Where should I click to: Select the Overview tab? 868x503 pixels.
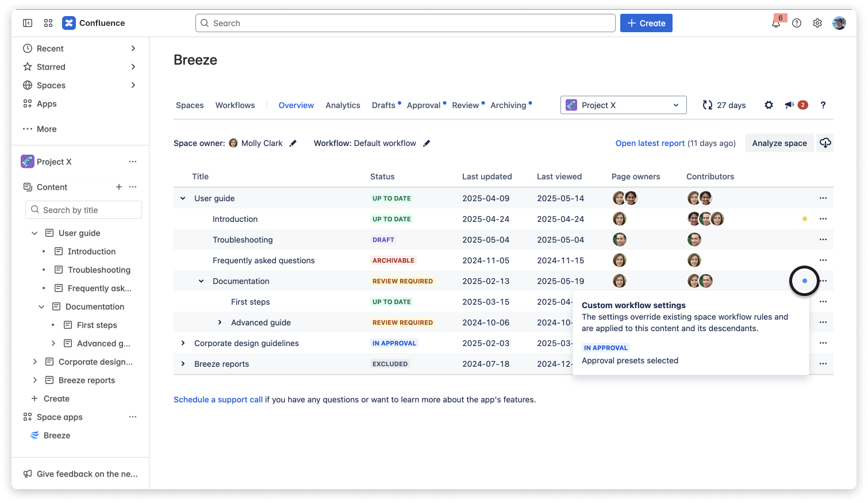point(296,105)
